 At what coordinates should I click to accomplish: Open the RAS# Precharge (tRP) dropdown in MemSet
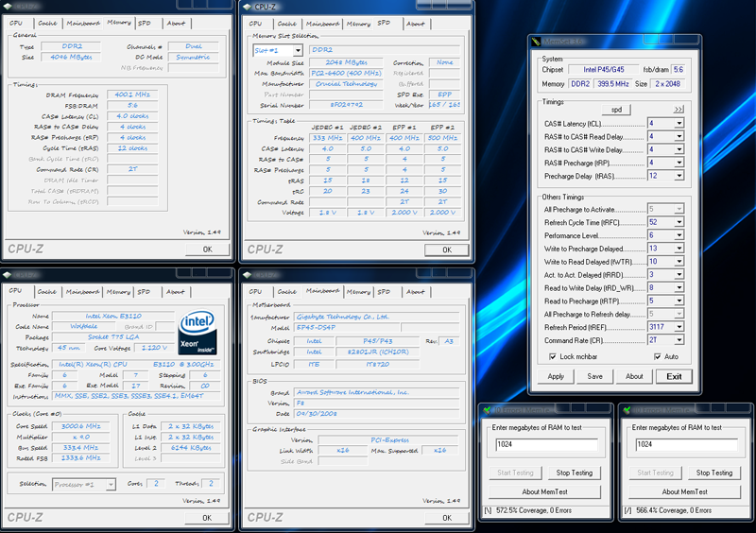click(679, 163)
